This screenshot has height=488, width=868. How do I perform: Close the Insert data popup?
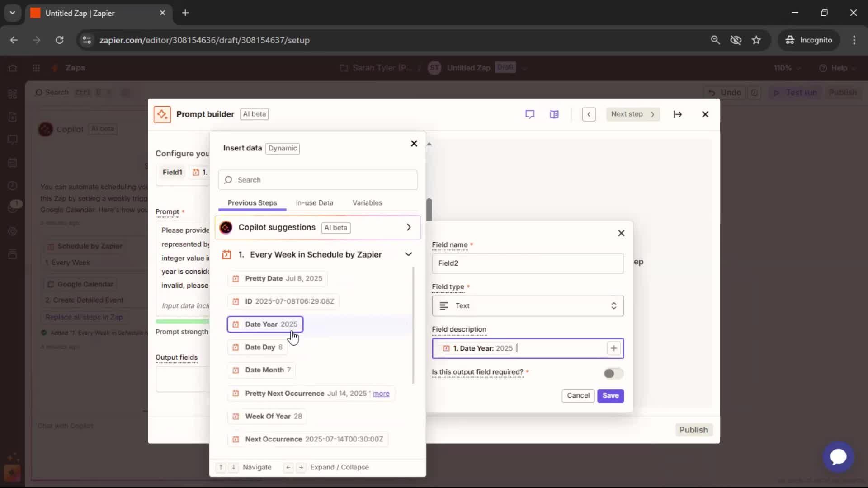pyautogui.click(x=414, y=144)
